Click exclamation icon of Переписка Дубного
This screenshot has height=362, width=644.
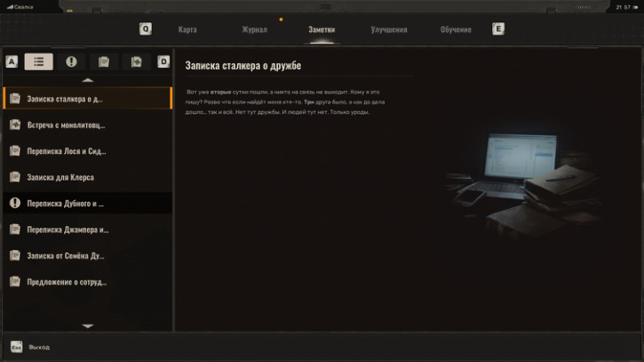pos(15,203)
